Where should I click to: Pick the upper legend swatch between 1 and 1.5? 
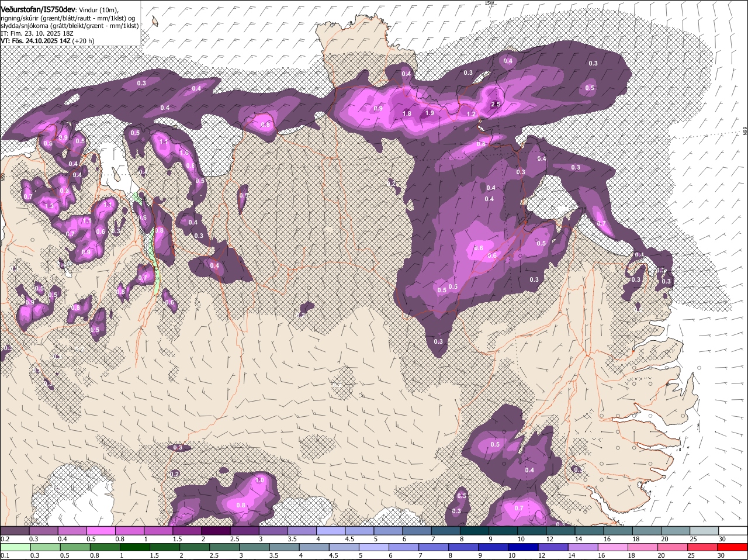click(158, 530)
